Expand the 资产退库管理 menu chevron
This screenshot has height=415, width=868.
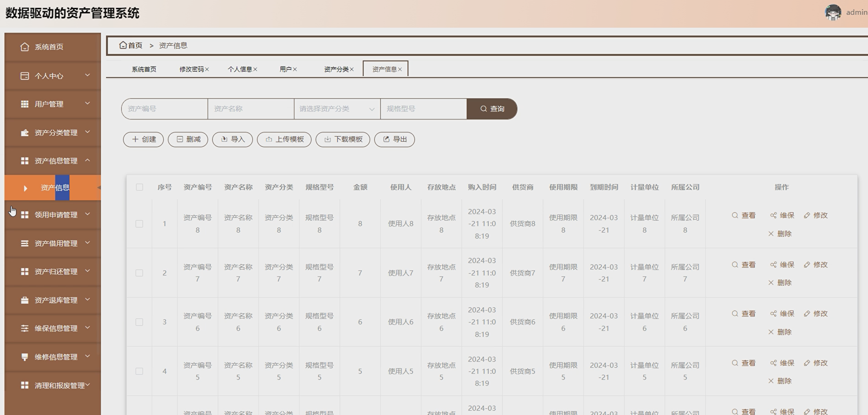coord(88,299)
